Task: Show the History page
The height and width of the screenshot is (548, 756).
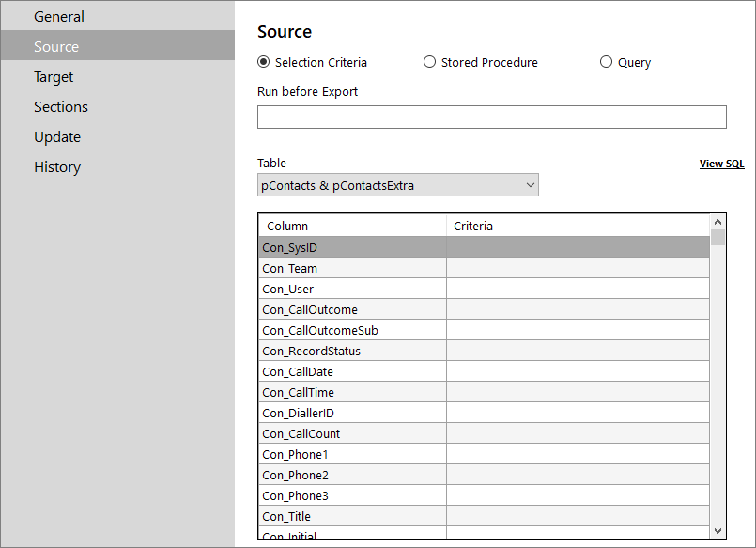Action: coord(57,167)
